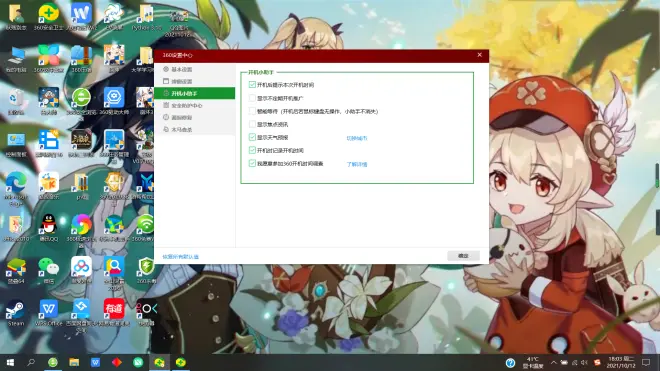Toggle 开机时记录开机时间 checkbox
660x371 pixels.
point(252,150)
